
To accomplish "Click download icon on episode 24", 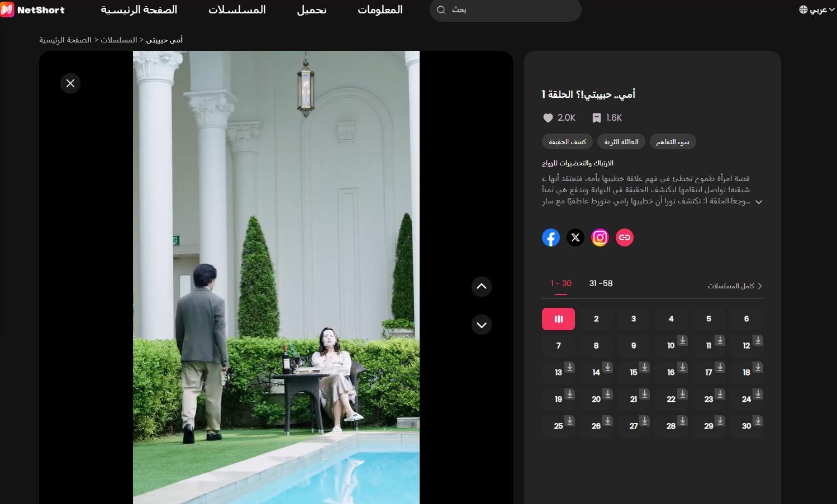I will coord(758,394).
